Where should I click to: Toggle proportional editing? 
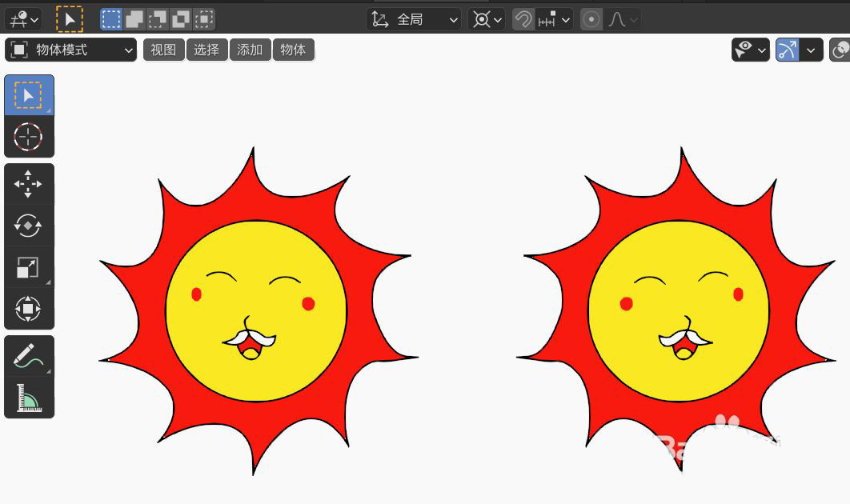[x=590, y=18]
